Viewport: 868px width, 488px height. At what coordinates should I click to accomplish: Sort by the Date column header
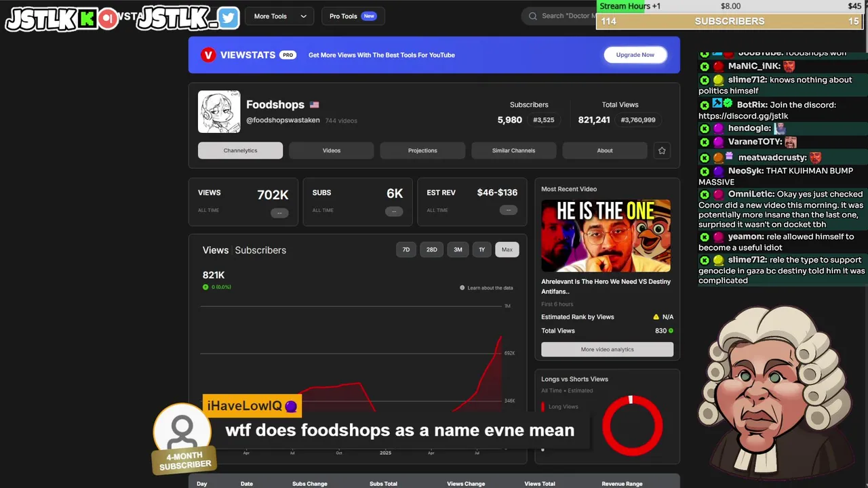[247, 484]
